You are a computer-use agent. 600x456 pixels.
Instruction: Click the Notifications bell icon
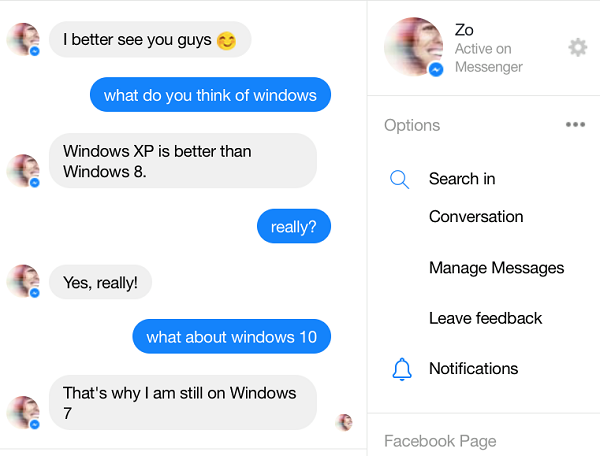(402, 369)
